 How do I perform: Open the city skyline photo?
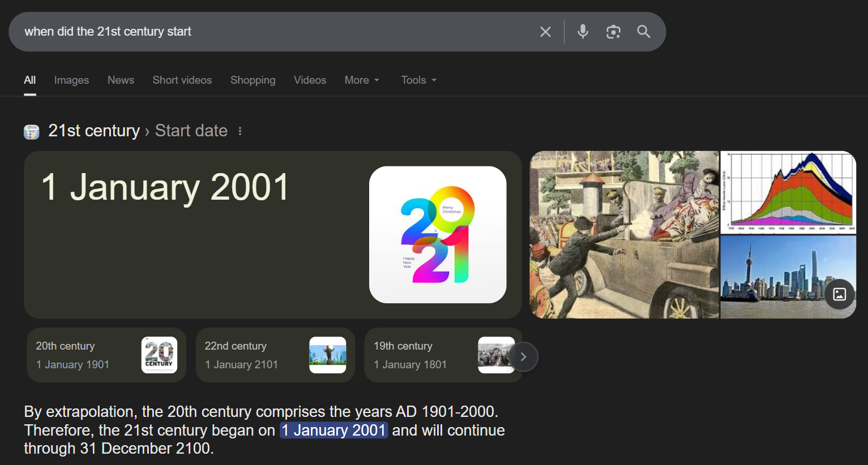click(x=788, y=277)
